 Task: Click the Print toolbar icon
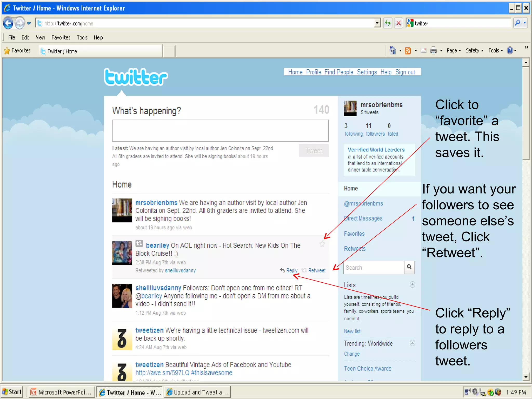[x=433, y=51]
